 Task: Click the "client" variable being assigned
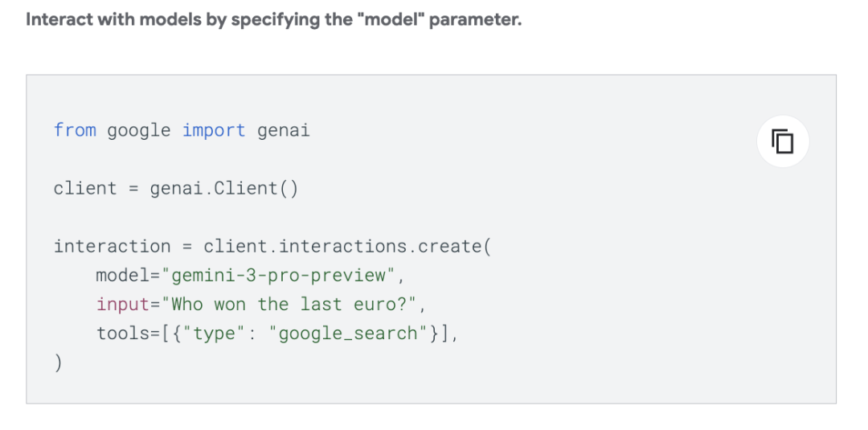[x=84, y=189]
